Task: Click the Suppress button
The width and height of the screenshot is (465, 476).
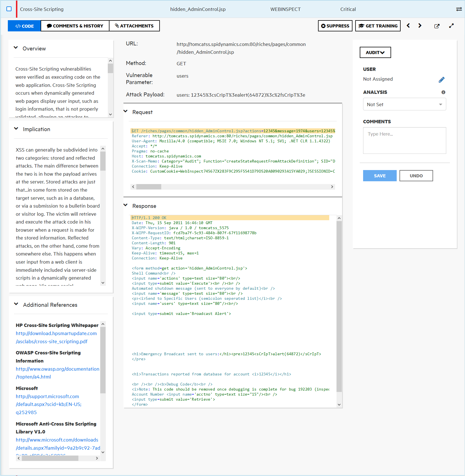Action: (335, 26)
